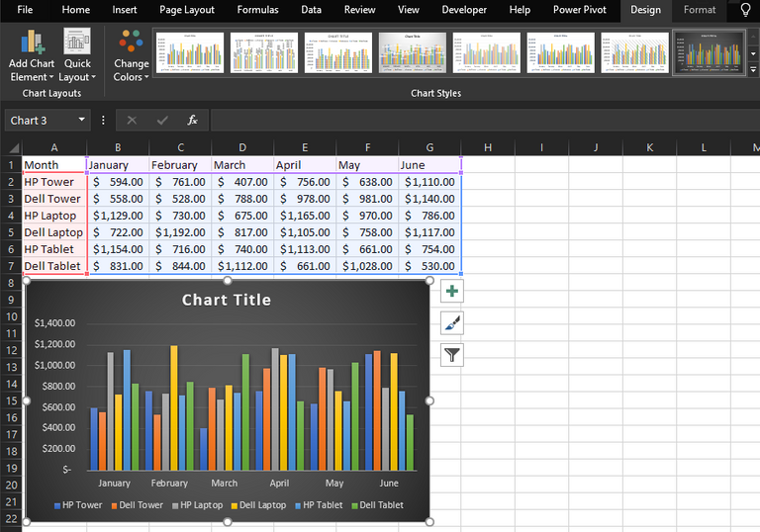Image resolution: width=760 pixels, height=532 pixels.
Task: Select the dark background chart style thumbnail
Action: [x=710, y=52]
